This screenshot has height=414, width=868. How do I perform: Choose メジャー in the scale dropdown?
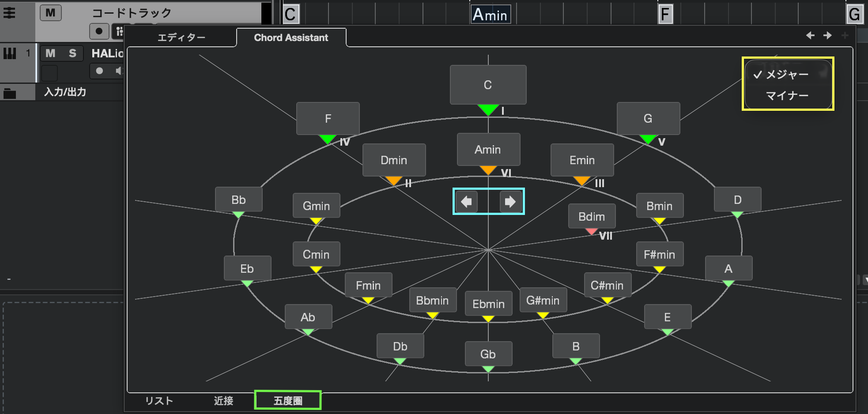(x=787, y=75)
